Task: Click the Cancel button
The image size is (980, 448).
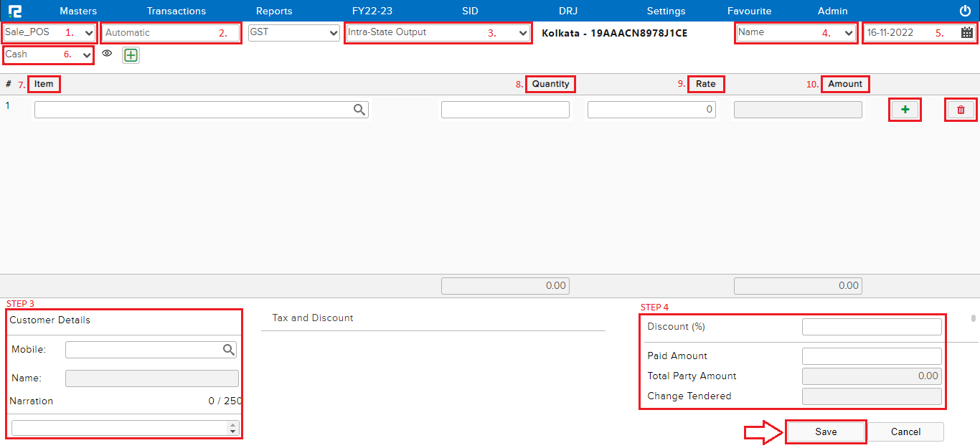Action: 905,432
